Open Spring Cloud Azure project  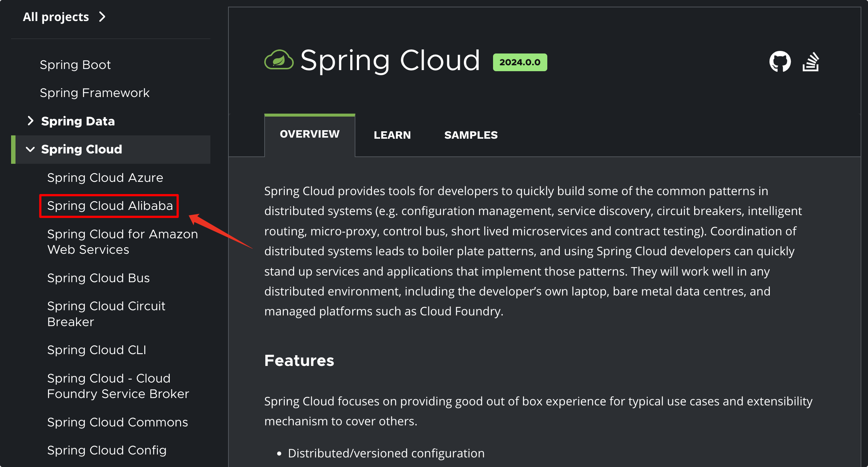tap(105, 178)
